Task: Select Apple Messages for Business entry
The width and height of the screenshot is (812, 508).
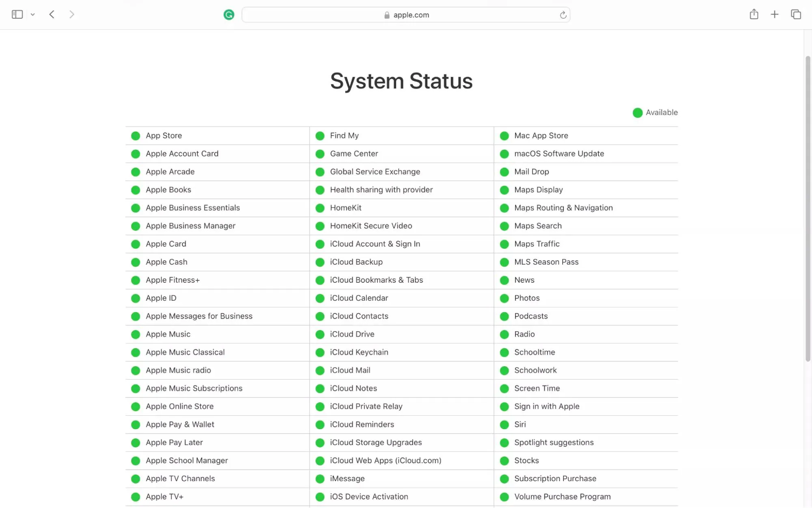Action: [x=199, y=316]
